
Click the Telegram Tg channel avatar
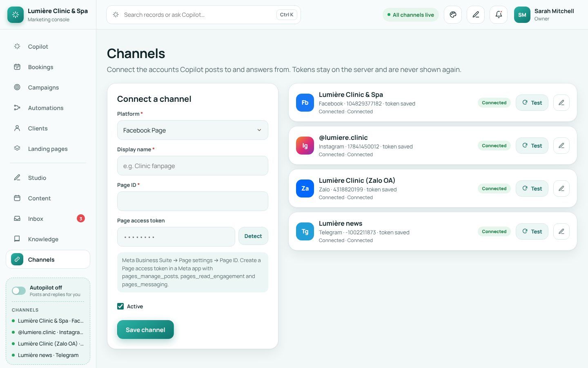(x=305, y=231)
